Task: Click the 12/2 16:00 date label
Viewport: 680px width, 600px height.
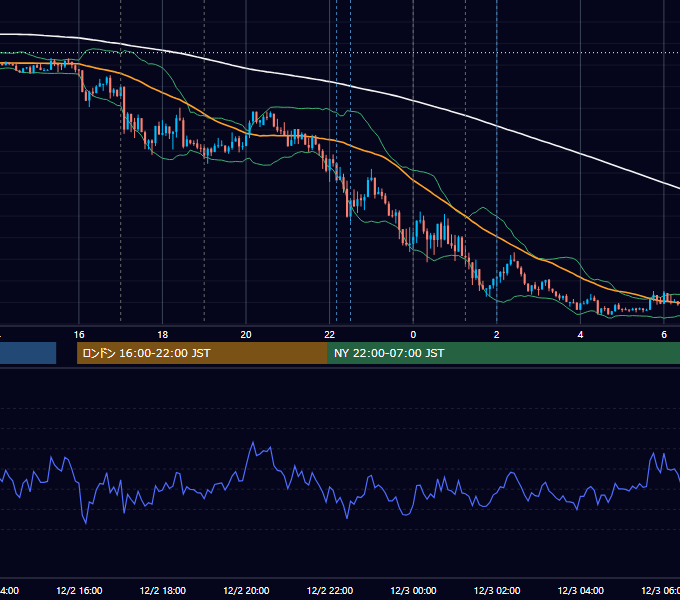Action: tap(79, 590)
